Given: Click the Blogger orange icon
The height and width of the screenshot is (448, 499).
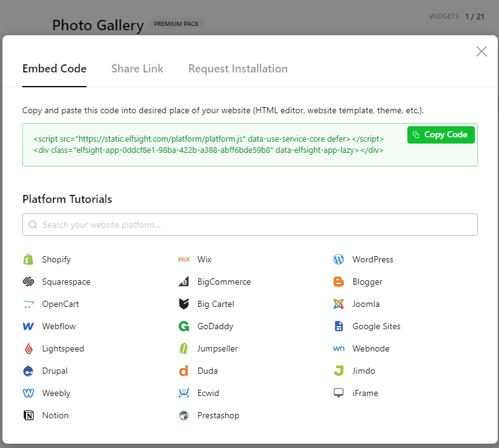Looking at the screenshot, I should pos(338,282).
